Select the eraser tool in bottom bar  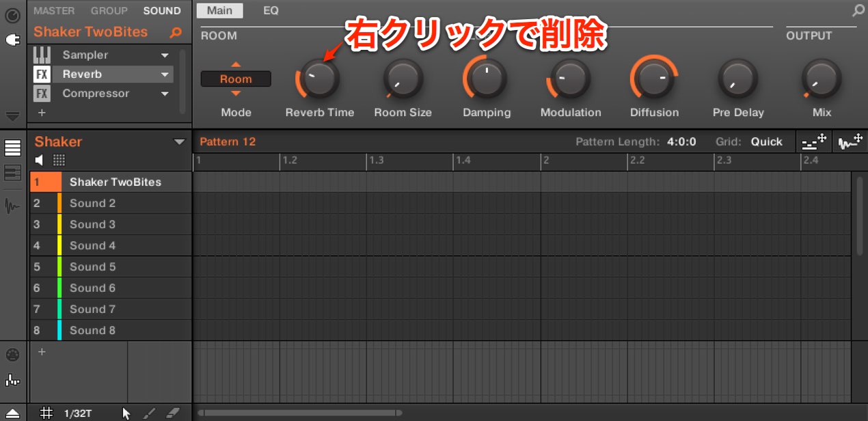172,413
